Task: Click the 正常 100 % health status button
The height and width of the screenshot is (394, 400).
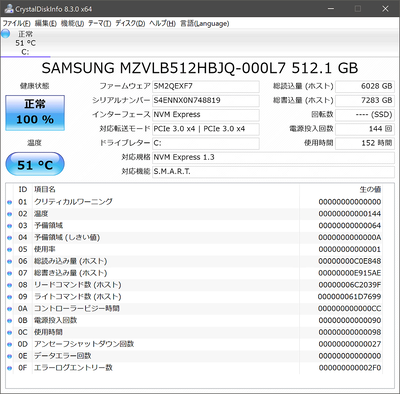Action: tap(35, 113)
